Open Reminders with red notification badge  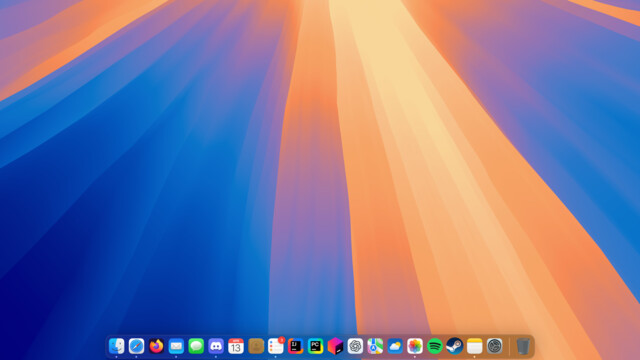point(276,346)
